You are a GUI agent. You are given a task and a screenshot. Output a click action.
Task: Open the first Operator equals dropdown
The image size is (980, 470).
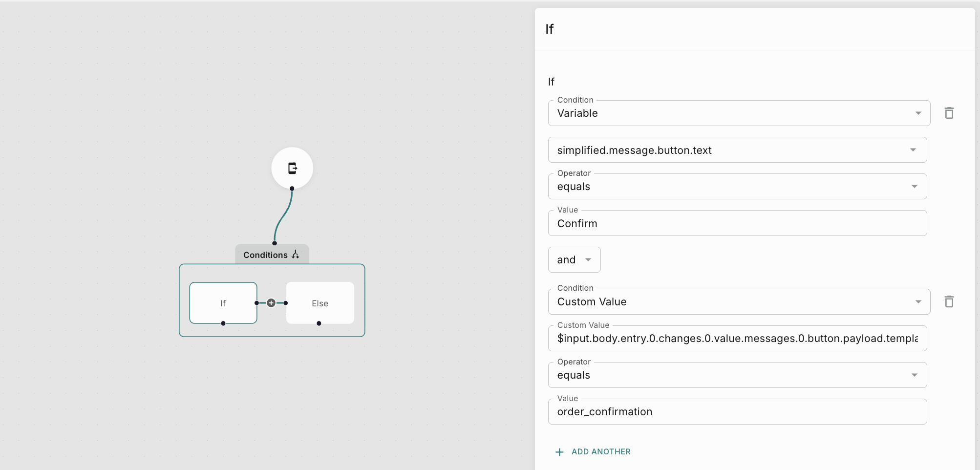737,187
